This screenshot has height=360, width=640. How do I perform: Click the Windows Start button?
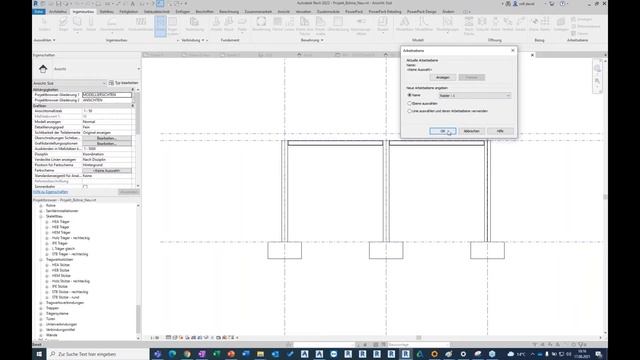click(x=40, y=354)
